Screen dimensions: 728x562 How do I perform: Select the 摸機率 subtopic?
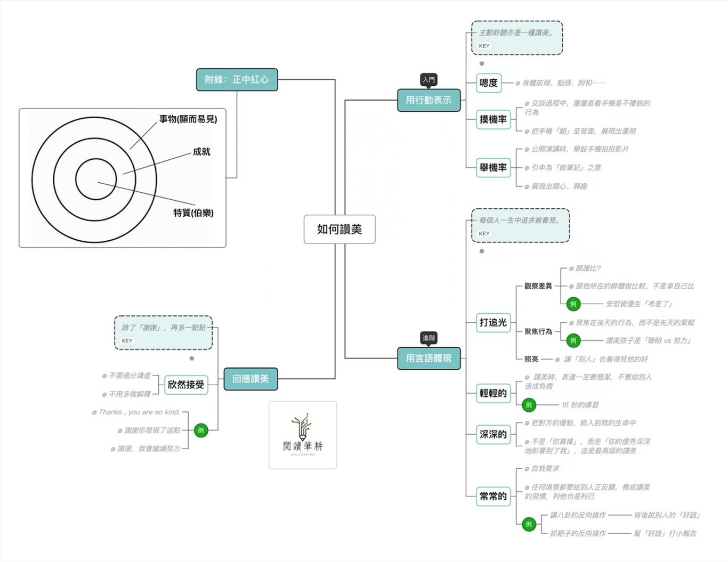(493, 119)
